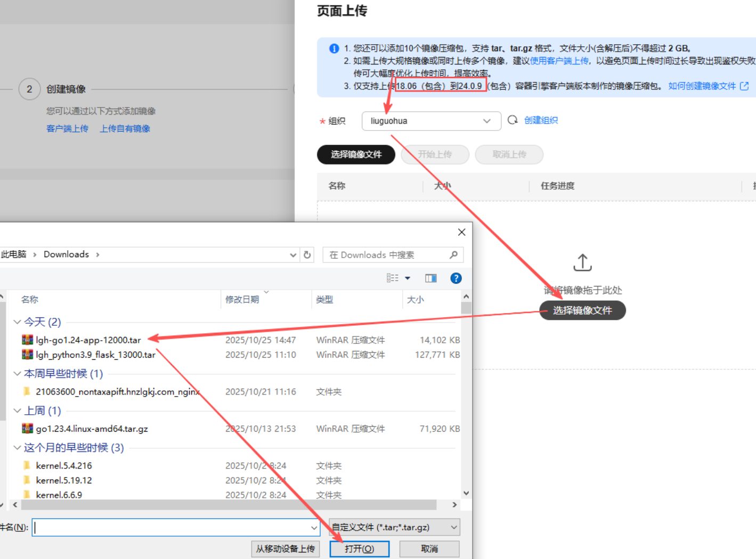This screenshot has height=559, width=756.
Task: Refresh organization list next to liuguohua dropdown
Action: point(513,120)
